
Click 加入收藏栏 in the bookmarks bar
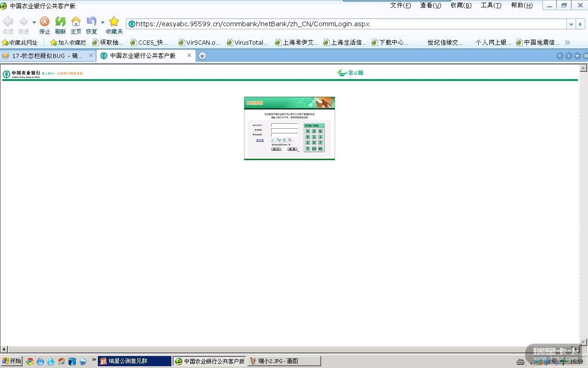[x=68, y=42]
